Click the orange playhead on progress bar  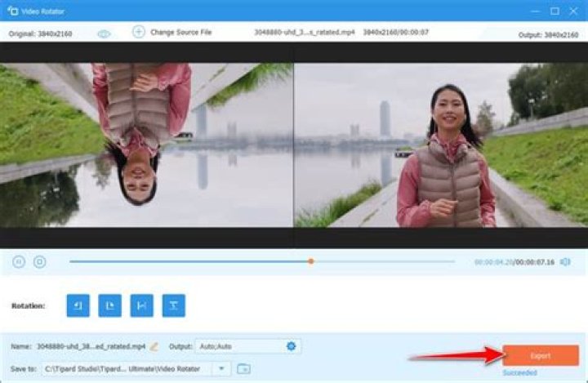[311, 261]
